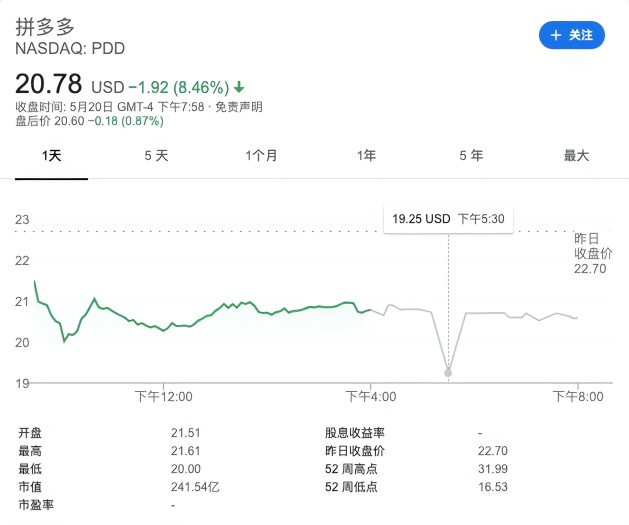Click the 昨日收盘价 22.70 chart label
The height and width of the screenshot is (525, 629).
(x=593, y=253)
